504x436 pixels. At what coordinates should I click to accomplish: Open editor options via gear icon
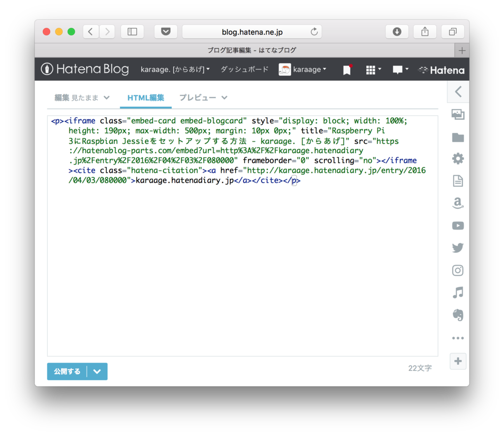tap(458, 159)
